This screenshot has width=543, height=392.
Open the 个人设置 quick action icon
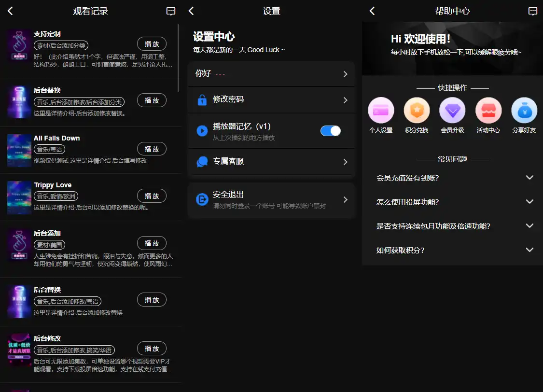[381, 111]
